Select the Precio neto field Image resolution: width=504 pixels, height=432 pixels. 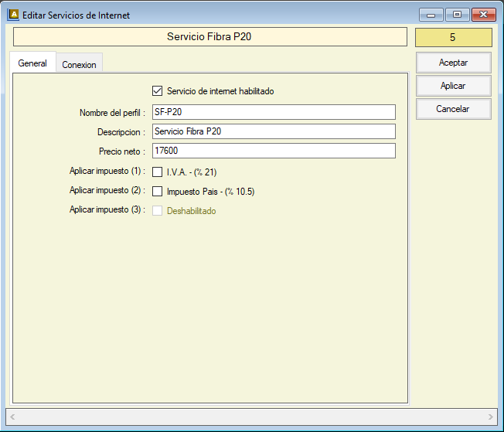(274, 151)
